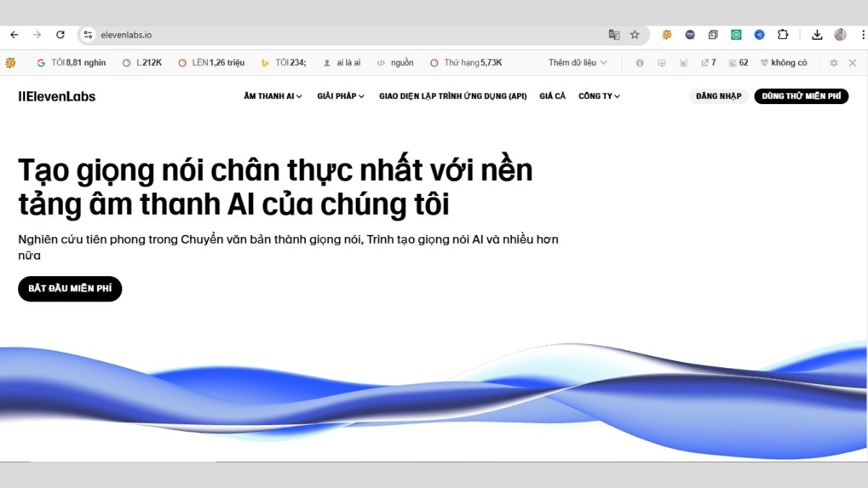
Task: Close the SEO toolbar
Action: [853, 63]
